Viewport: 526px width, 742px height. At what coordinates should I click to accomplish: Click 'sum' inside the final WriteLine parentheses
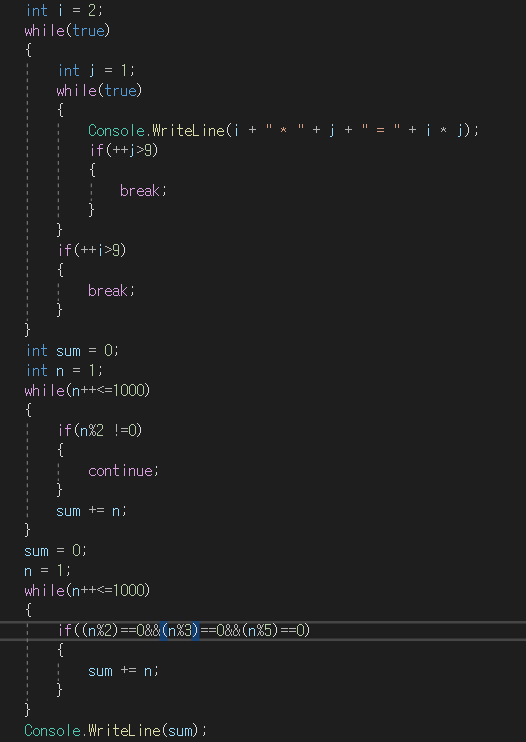click(180, 731)
